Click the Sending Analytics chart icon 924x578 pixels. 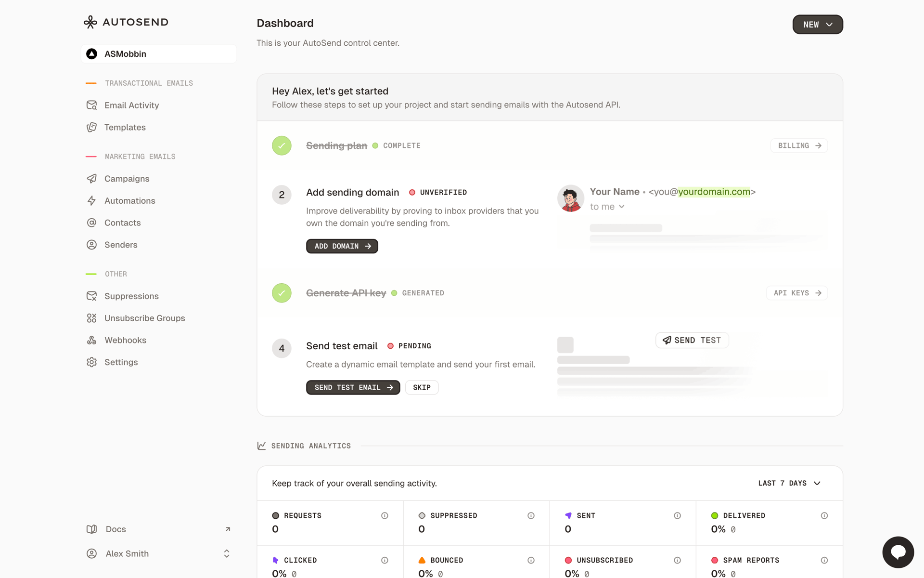coord(261,446)
